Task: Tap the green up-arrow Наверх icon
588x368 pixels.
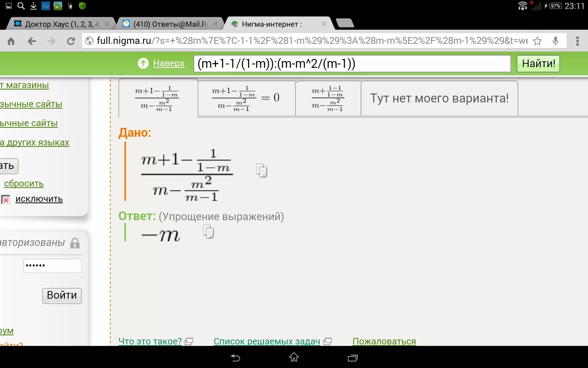Action: [143, 63]
